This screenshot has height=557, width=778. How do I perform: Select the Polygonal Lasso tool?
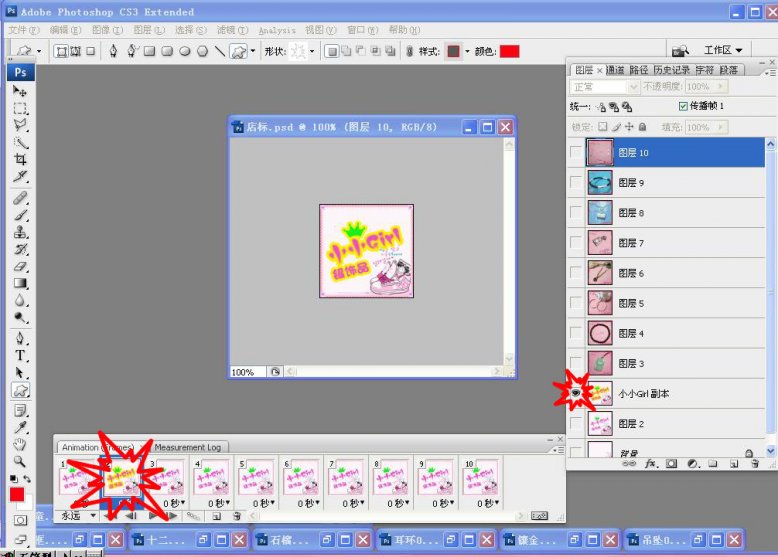pyautogui.click(x=20, y=125)
